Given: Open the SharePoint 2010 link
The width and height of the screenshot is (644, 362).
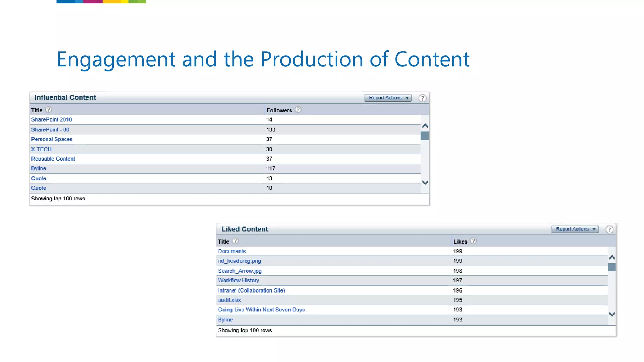Looking at the screenshot, I should 52,120.
